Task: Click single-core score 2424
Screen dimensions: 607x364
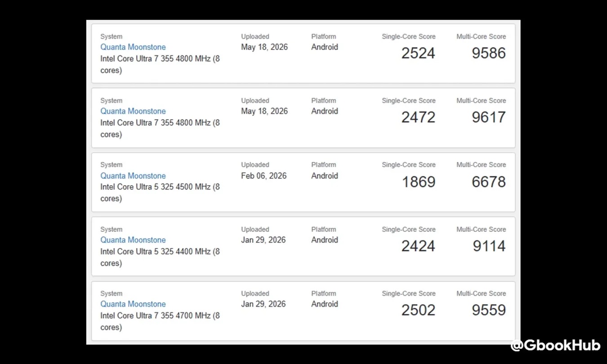Action: (x=418, y=246)
